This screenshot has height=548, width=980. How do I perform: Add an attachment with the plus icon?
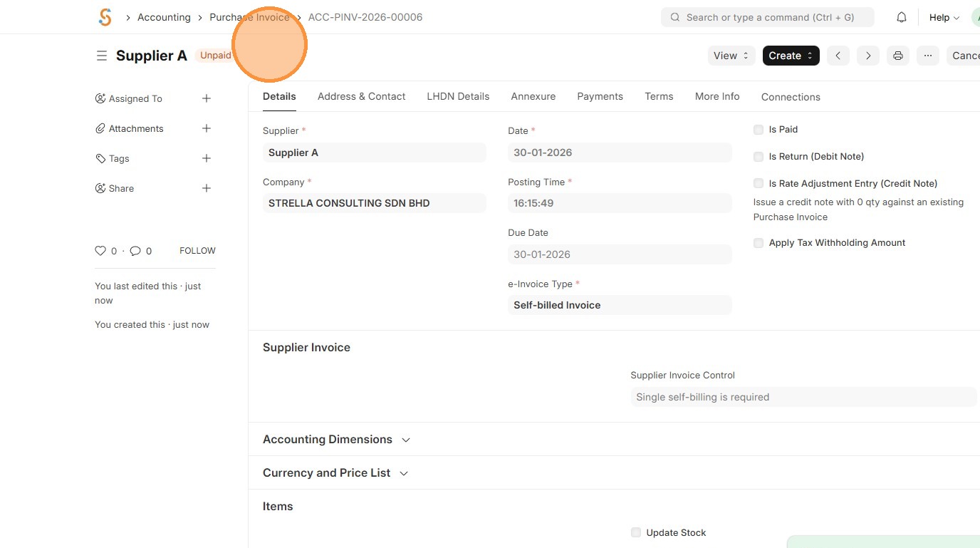pos(207,128)
